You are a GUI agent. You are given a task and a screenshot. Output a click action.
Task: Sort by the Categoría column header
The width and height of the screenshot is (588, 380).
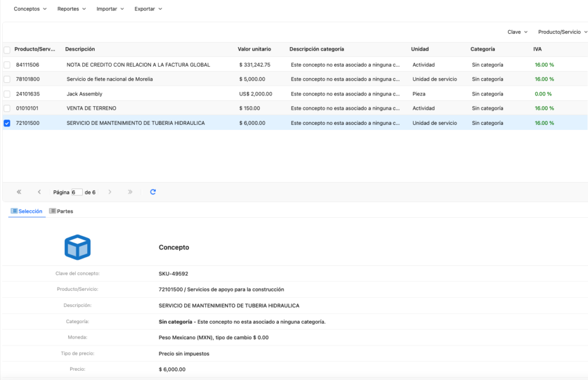coord(482,49)
